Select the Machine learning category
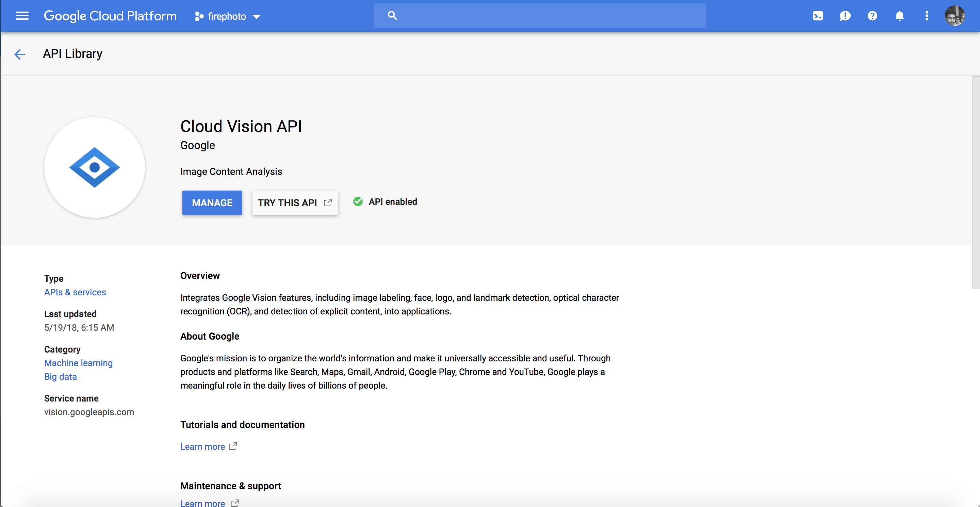This screenshot has width=980, height=507. [78, 363]
